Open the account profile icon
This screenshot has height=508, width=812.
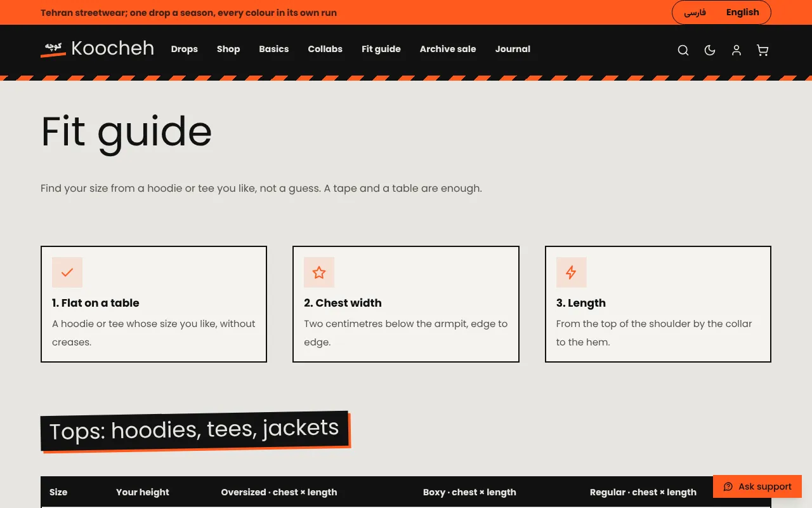point(737,50)
